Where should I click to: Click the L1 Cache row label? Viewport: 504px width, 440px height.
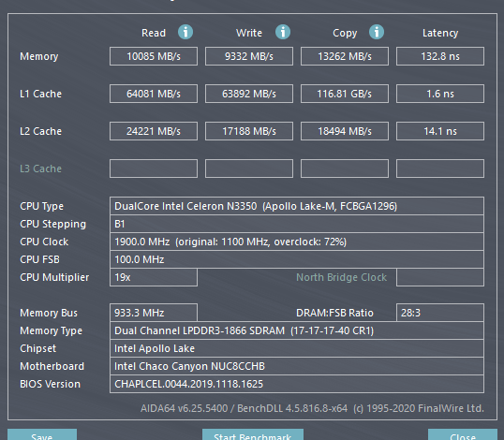pos(40,94)
